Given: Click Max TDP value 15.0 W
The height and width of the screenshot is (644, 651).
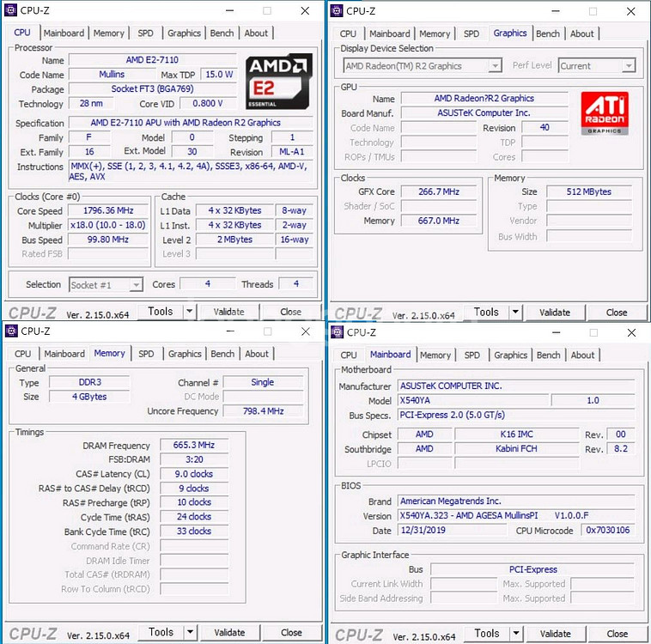Looking at the screenshot, I should click(219, 75).
